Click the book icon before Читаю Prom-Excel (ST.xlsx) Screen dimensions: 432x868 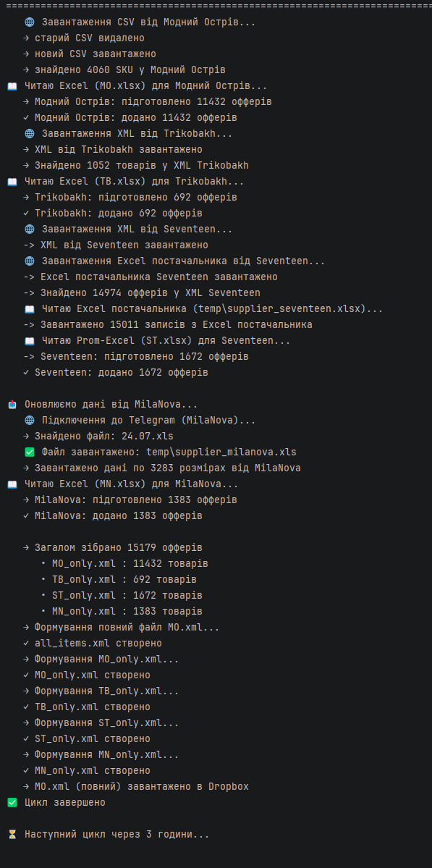[x=30, y=341]
